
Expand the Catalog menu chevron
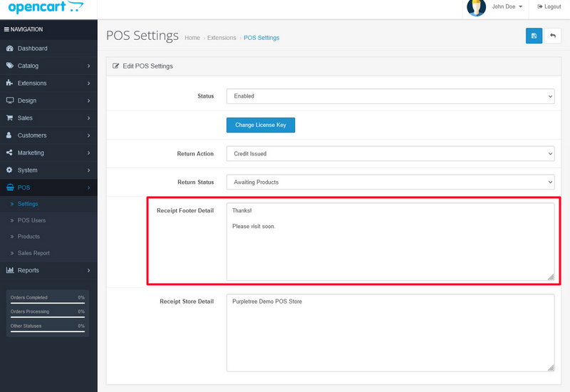88,66
